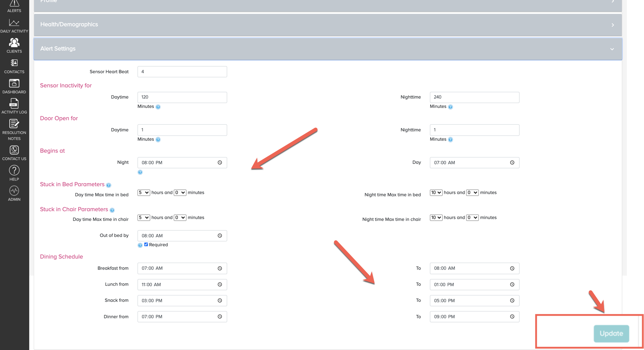The width and height of the screenshot is (644, 350).
Task: Open Dashboard from the sidebar
Action: 14,86
